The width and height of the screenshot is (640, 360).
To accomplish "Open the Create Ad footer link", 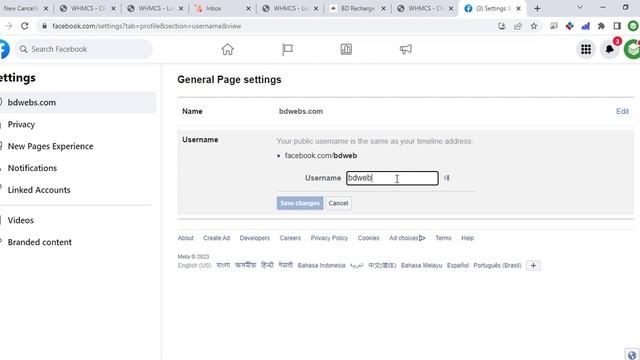I will click(216, 238).
